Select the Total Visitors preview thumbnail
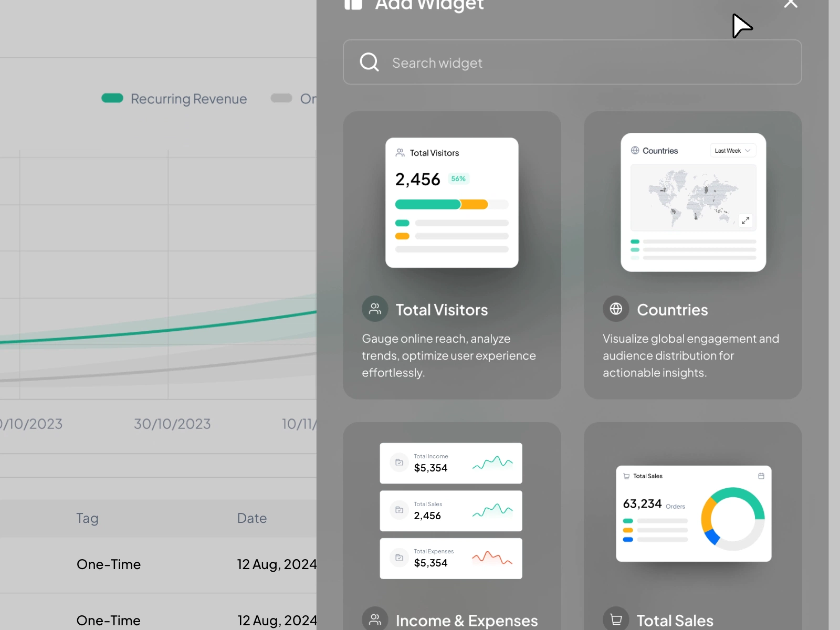Viewport: 840px width, 630px height. 452,203
